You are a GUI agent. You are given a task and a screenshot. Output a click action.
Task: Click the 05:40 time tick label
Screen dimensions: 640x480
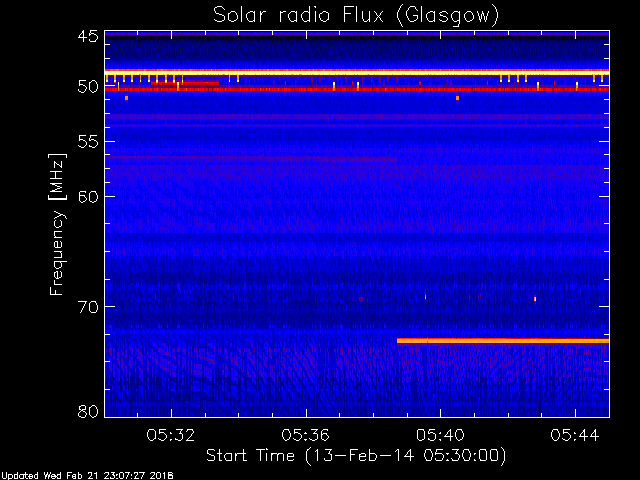440,435
